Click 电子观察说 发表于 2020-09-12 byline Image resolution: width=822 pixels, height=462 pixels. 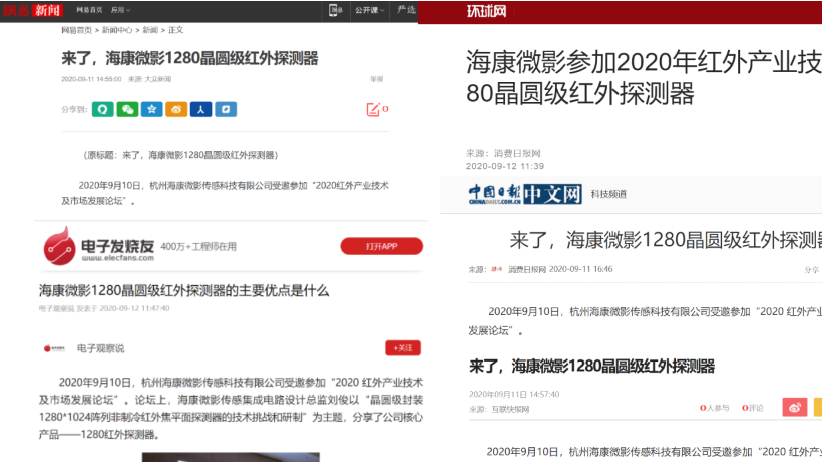(104, 308)
